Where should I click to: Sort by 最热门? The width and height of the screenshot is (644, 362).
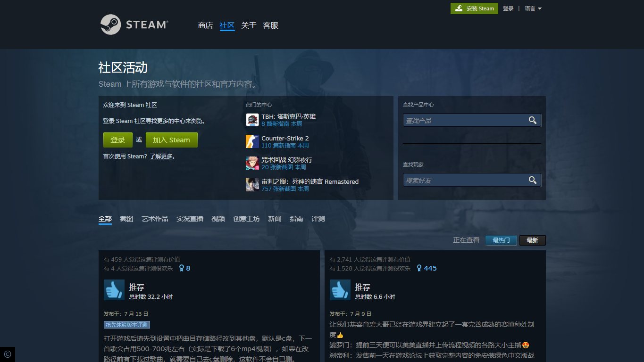(x=501, y=240)
